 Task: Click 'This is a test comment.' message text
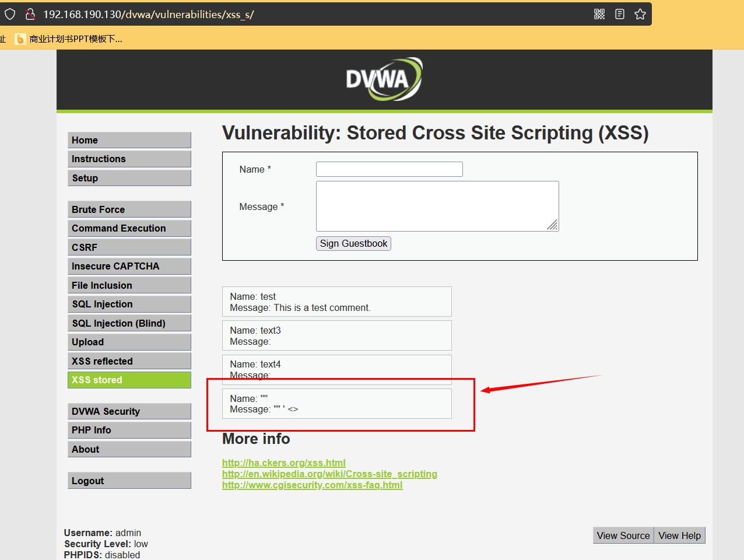(x=322, y=307)
